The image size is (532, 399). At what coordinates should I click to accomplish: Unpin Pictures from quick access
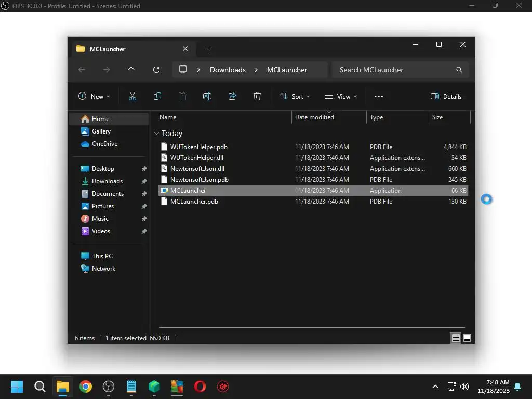pos(144,206)
